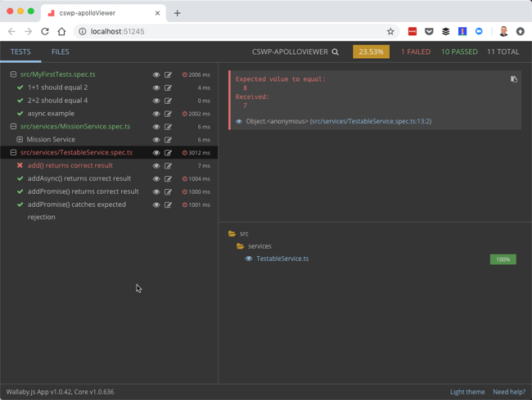Toggle eye icon for 'addPromise() returns correct result'
This screenshot has height=400, width=532.
(156, 192)
